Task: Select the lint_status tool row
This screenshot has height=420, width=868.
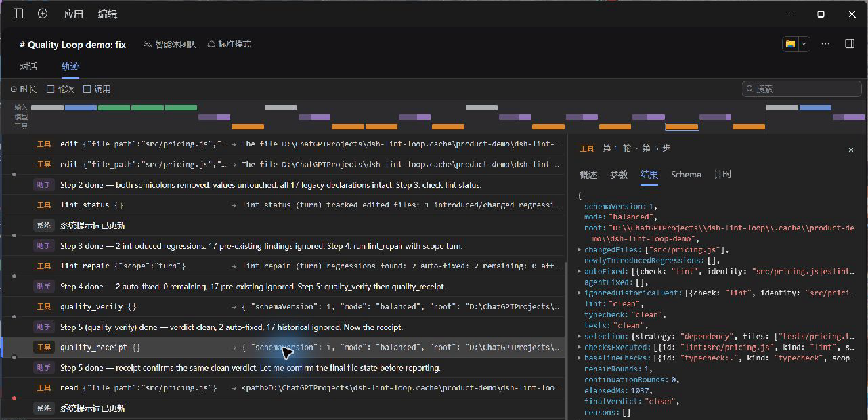Action: 284,205
